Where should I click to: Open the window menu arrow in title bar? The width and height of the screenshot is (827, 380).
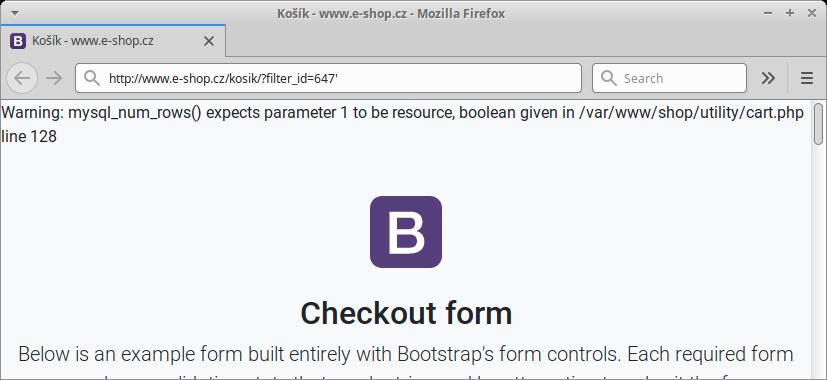tap(15, 13)
